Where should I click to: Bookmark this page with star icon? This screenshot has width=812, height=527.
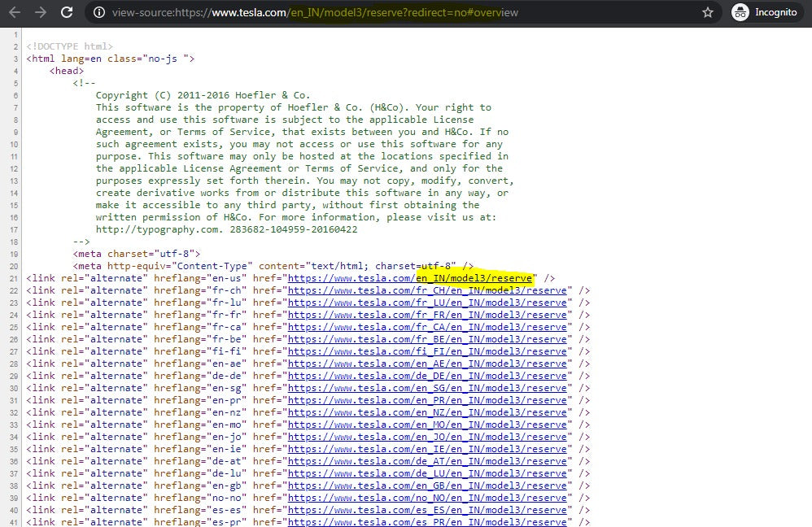(x=707, y=13)
